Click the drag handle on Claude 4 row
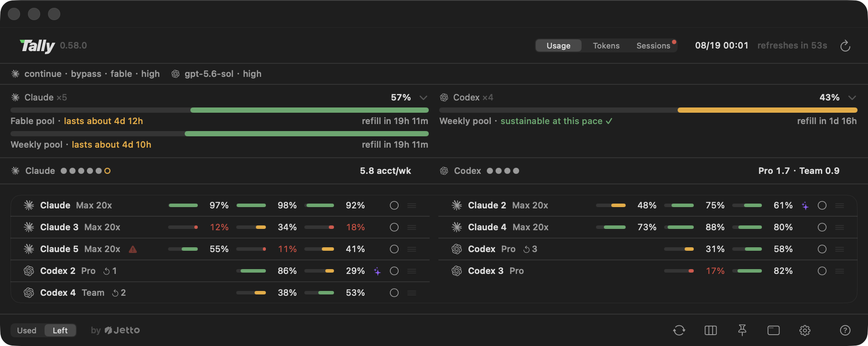868x346 pixels. pos(840,227)
